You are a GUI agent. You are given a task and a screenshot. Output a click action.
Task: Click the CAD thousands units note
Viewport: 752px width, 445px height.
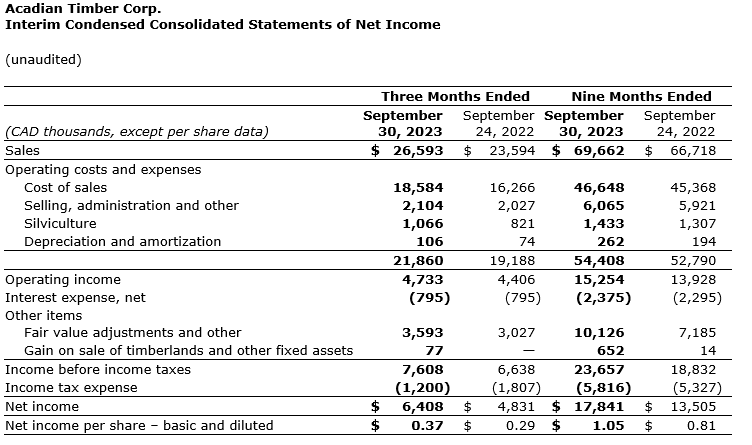pyautogui.click(x=137, y=131)
